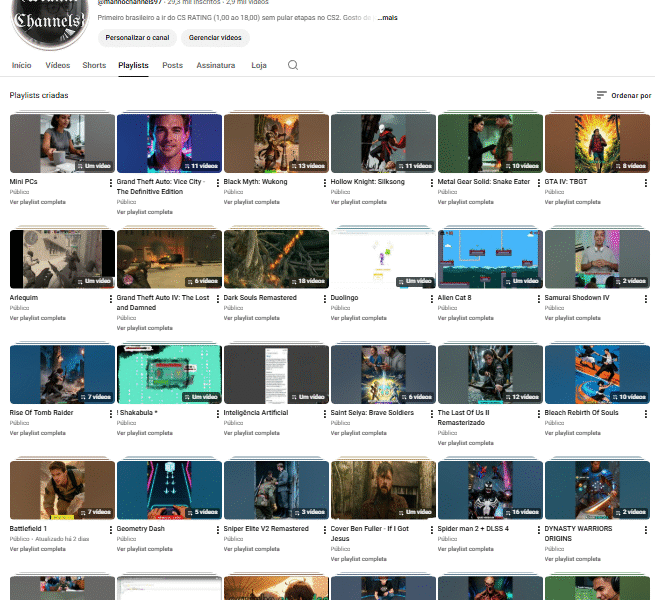Click the Sniper Elite V2 Remastered title

coord(266,529)
